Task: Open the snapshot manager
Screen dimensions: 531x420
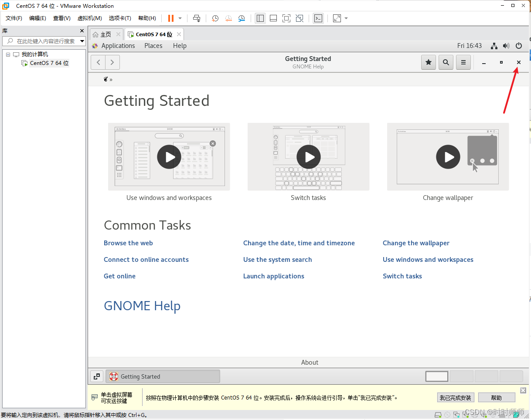Action: click(242, 18)
